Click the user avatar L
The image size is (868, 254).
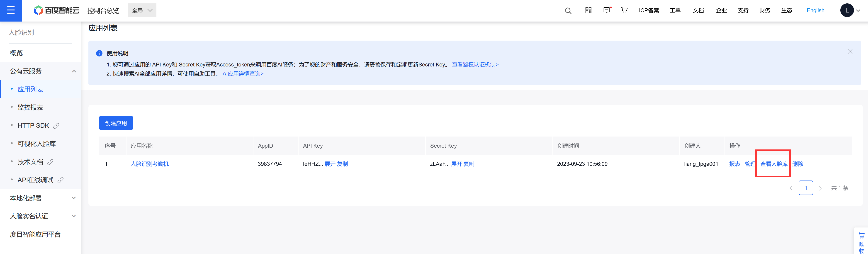(x=847, y=10)
